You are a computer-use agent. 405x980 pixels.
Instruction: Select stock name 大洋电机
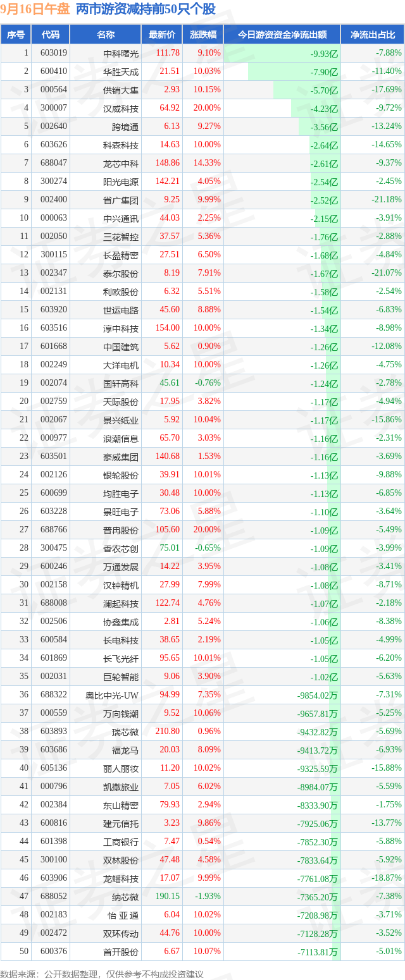tap(120, 365)
